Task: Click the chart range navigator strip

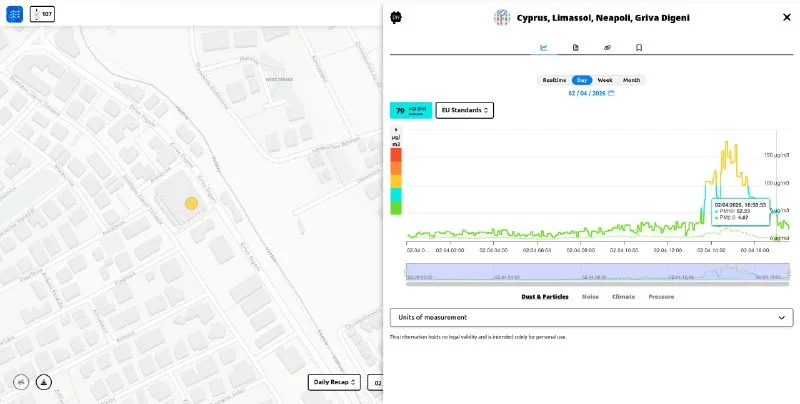Action: (x=597, y=272)
